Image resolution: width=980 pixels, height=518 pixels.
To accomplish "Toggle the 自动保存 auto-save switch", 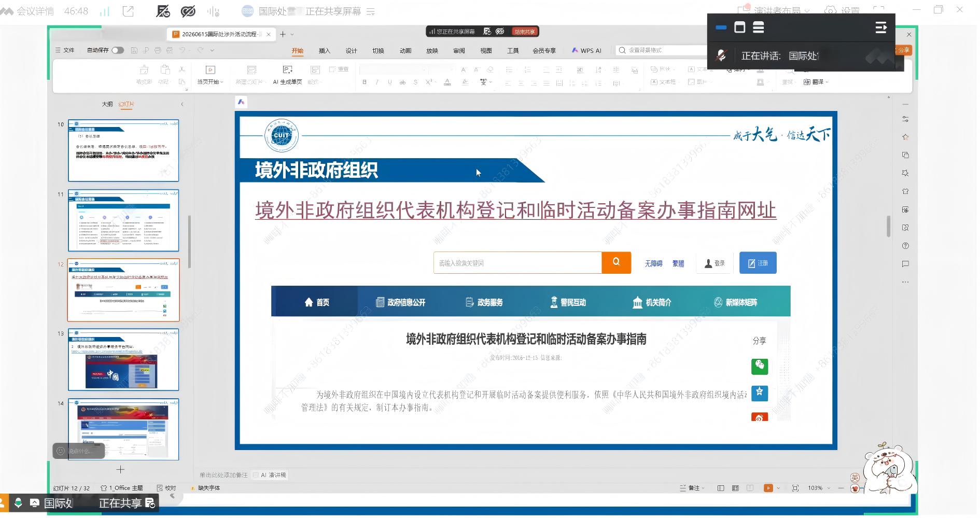I will (118, 50).
